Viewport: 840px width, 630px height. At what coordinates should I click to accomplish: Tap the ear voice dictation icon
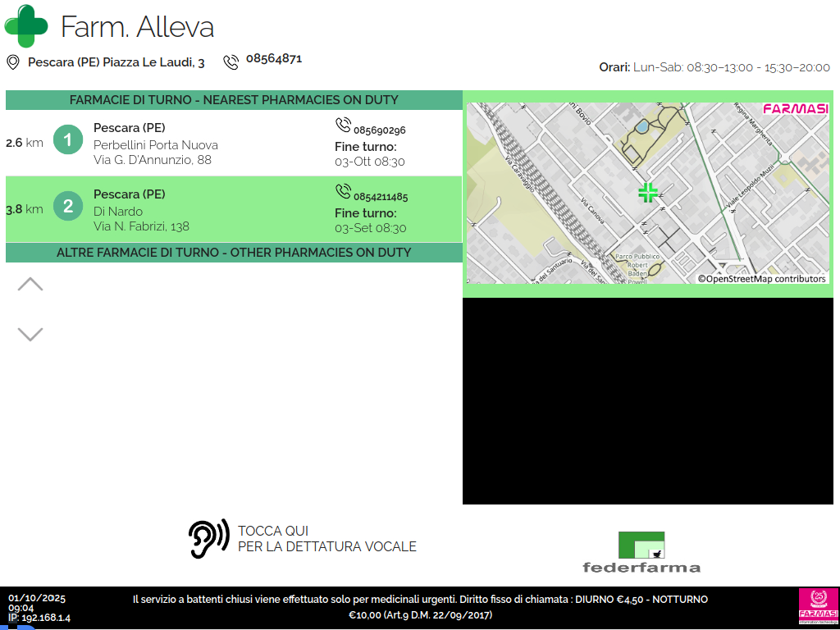point(208,539)
